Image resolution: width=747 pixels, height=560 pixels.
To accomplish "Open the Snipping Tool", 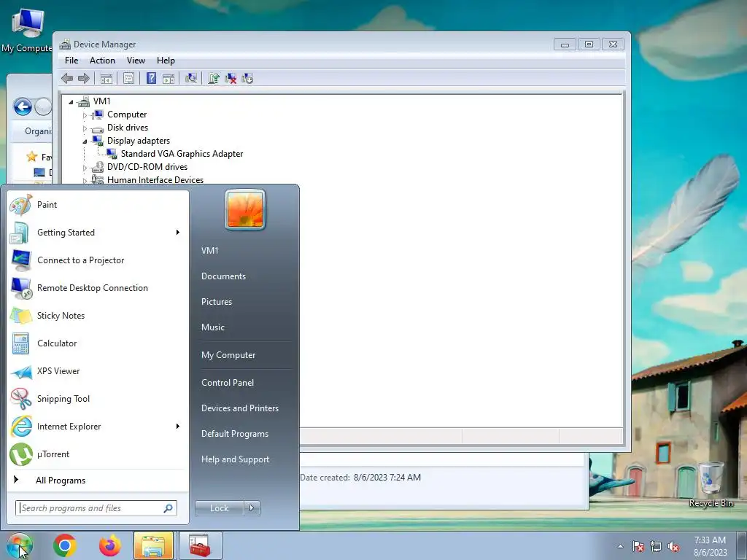I will (98, 399).
